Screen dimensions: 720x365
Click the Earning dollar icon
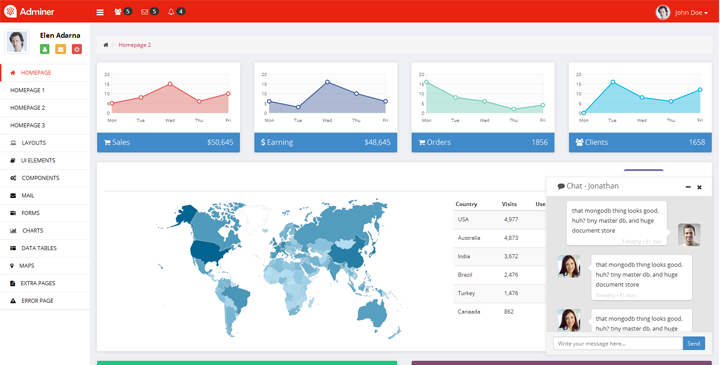point(263,142)
